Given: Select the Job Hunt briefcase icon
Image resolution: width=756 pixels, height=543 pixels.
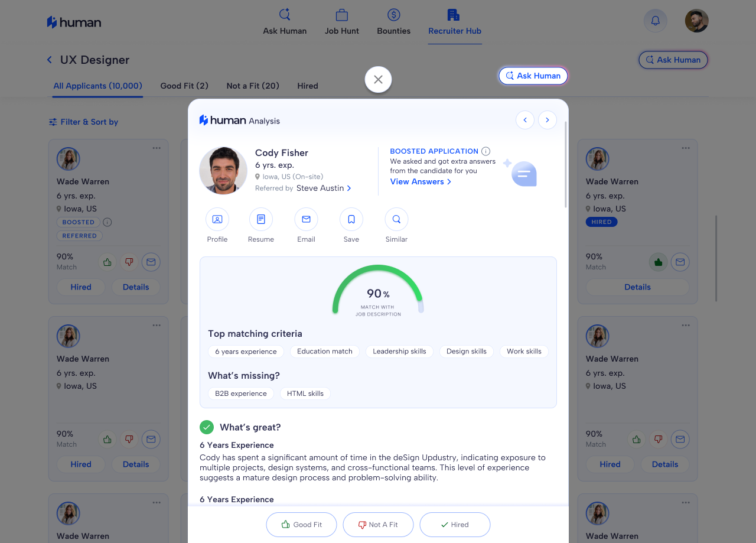Looking at the screenshot, I should point(341,14).
